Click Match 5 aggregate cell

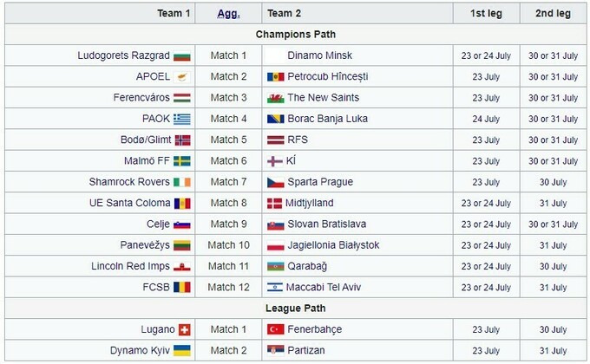tap(229, 140)
